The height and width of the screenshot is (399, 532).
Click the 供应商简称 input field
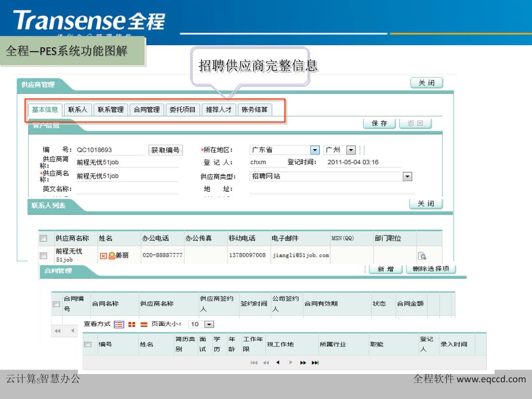[127, 162]
